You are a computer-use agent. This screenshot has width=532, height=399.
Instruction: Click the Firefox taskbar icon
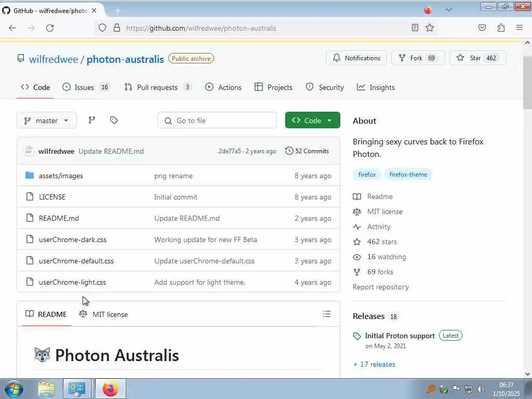[111, 389]
